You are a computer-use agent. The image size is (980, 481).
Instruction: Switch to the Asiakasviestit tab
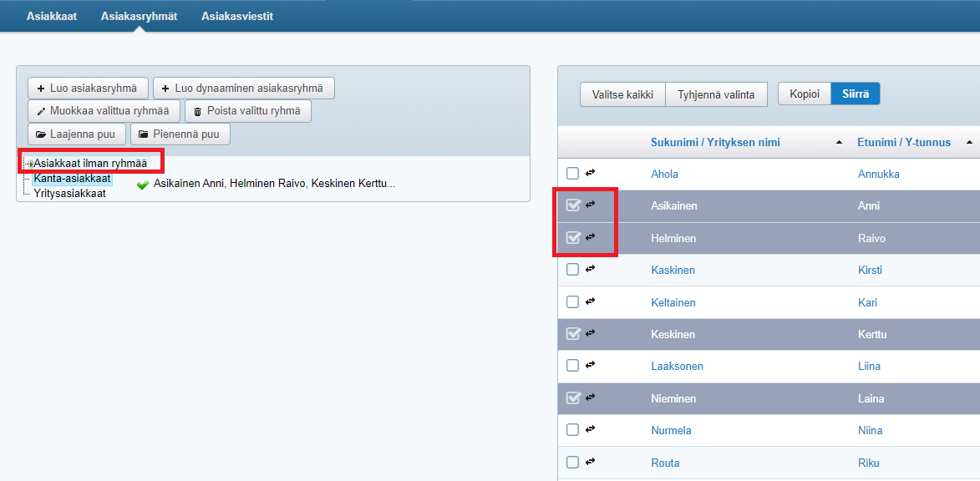coord(237,16)
